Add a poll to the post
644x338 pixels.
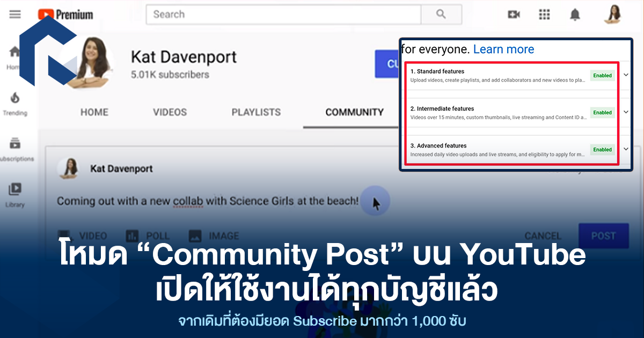(148, 236)
